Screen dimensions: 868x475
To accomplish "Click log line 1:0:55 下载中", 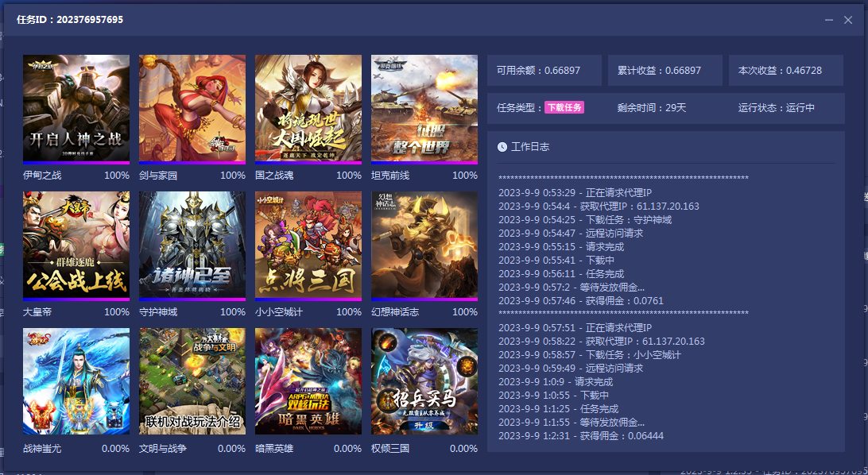I will (x=553, y=396).
